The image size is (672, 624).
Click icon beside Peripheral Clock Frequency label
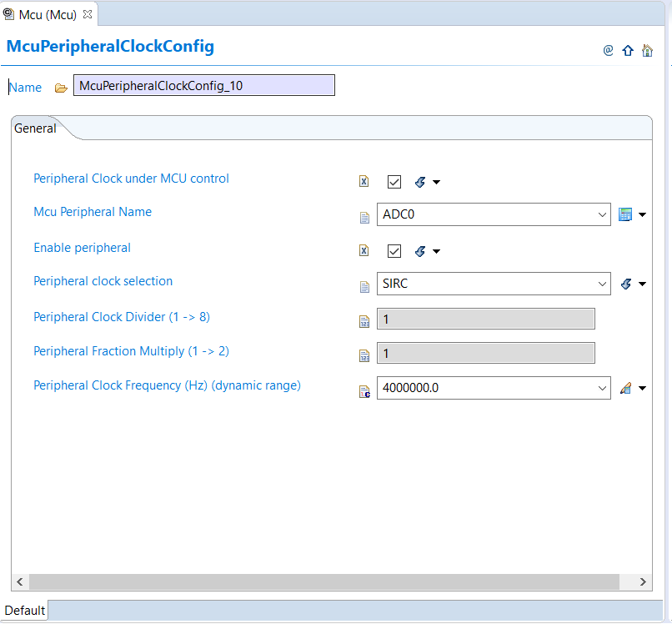(364, 391)
